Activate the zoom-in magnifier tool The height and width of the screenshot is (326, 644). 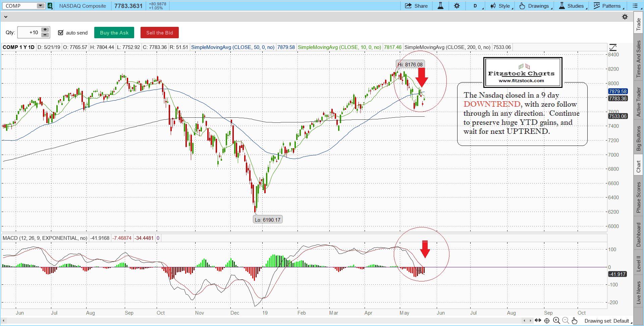coord(556,321)
